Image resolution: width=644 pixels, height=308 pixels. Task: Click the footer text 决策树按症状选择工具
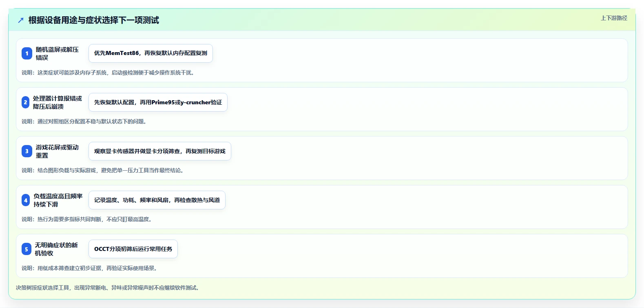pyautogui.click(x=108, y=288)
